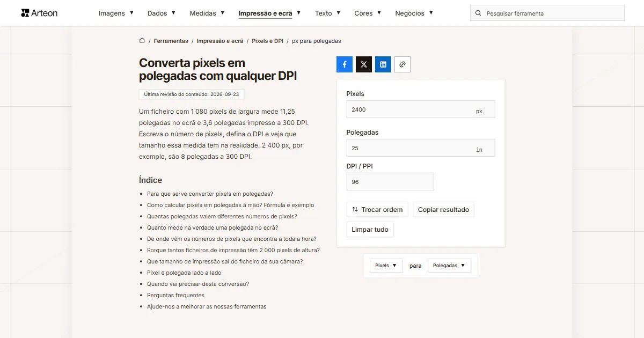Click the home breadcrumb icon
This screenshot has height=338, width=644.
coord(142,41)
